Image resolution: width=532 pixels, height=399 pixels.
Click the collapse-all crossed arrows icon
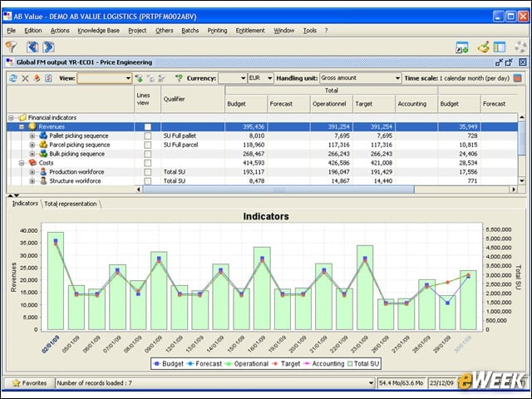tap(25, 78)
